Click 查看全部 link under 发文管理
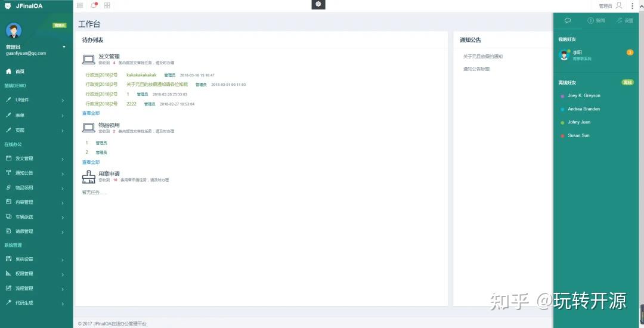The image size is (644, 328). 91,113
